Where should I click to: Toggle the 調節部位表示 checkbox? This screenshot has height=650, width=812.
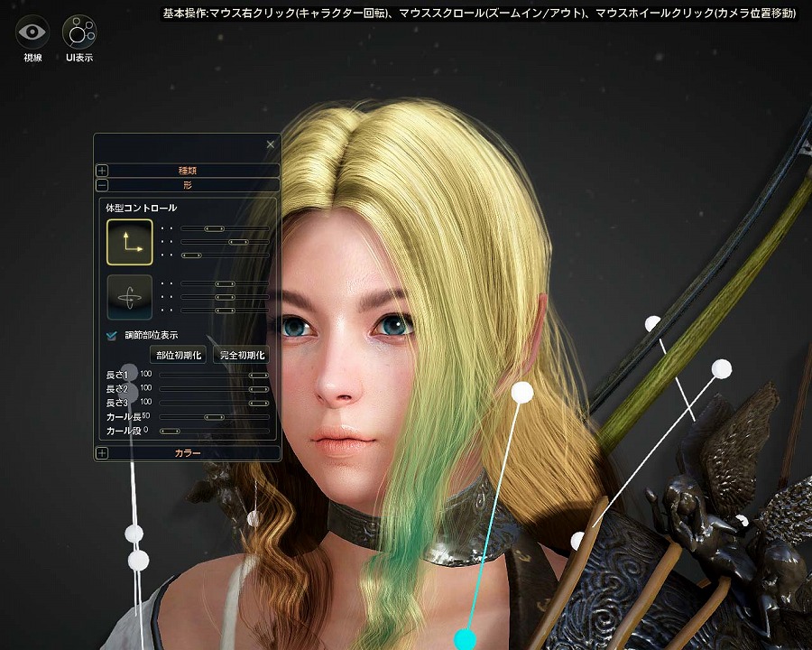[111, 335]
